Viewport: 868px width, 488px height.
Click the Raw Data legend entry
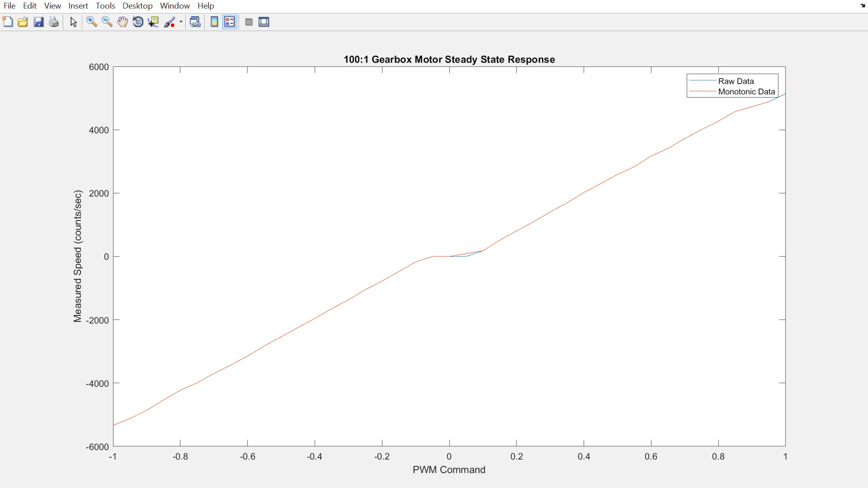pos(736,81)
